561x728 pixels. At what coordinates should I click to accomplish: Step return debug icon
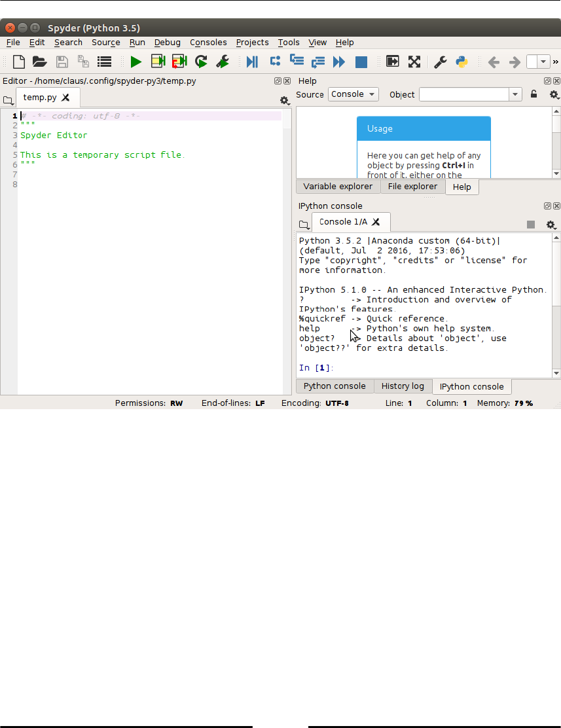tap(318, 62)
